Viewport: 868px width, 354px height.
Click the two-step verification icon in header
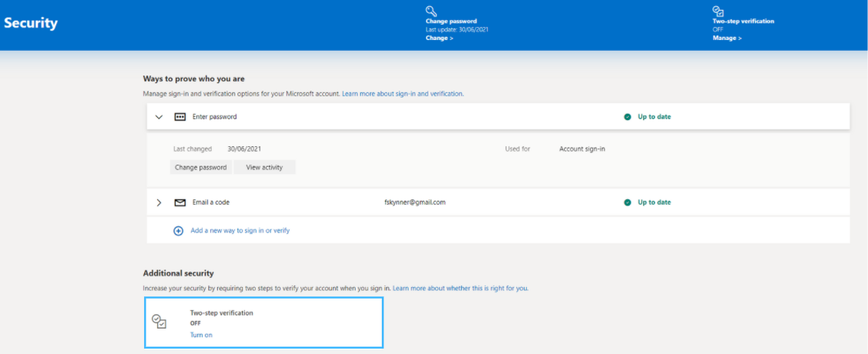[719, 11]
